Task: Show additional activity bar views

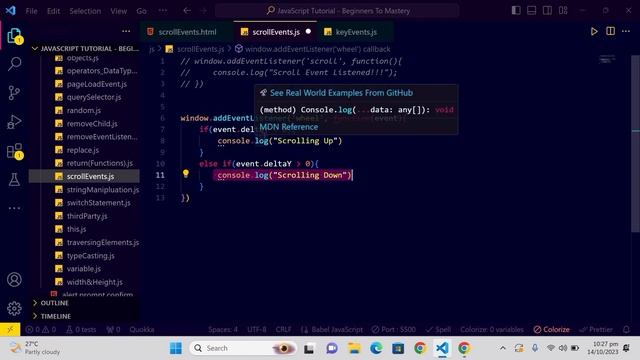Action: (14, 208)
